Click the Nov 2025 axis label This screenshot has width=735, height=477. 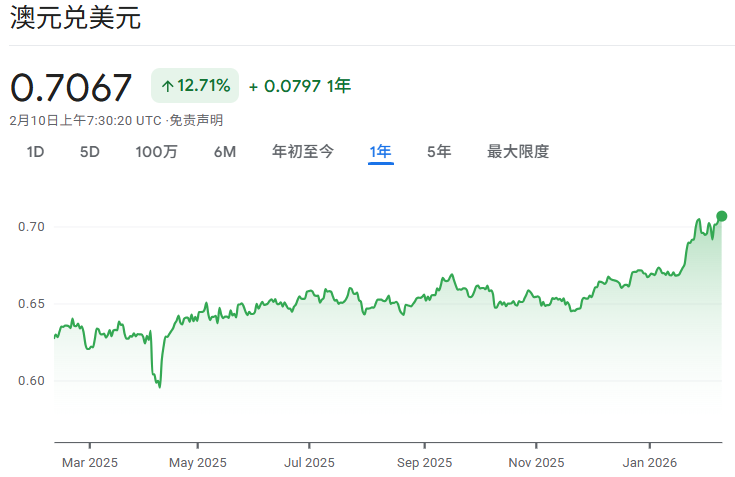coord(536,462)
